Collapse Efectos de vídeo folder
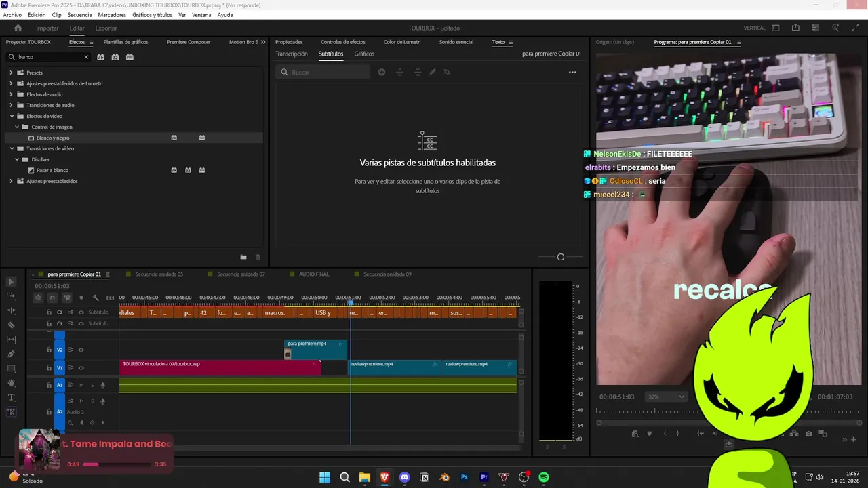This screenshot has width=868, height=488. [x=11, y=116]
